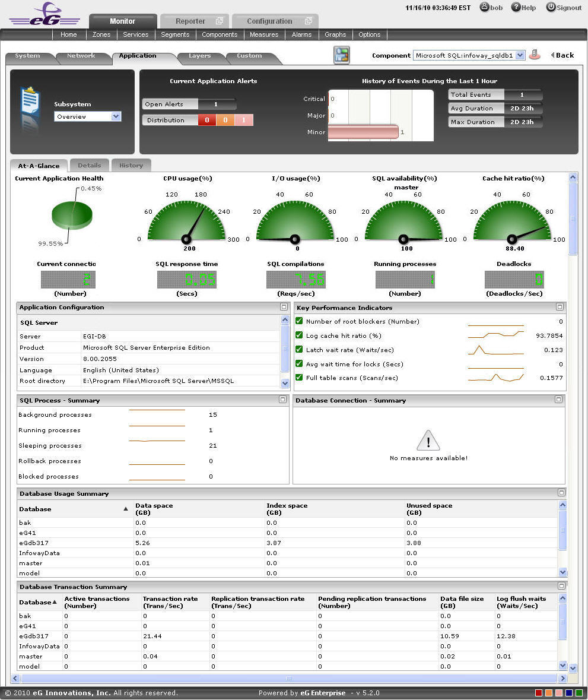The width and height of the screenshot is (588, 700).
Task: Click Database Transaction Summary scroll down arrow
Action: point(562,665)
